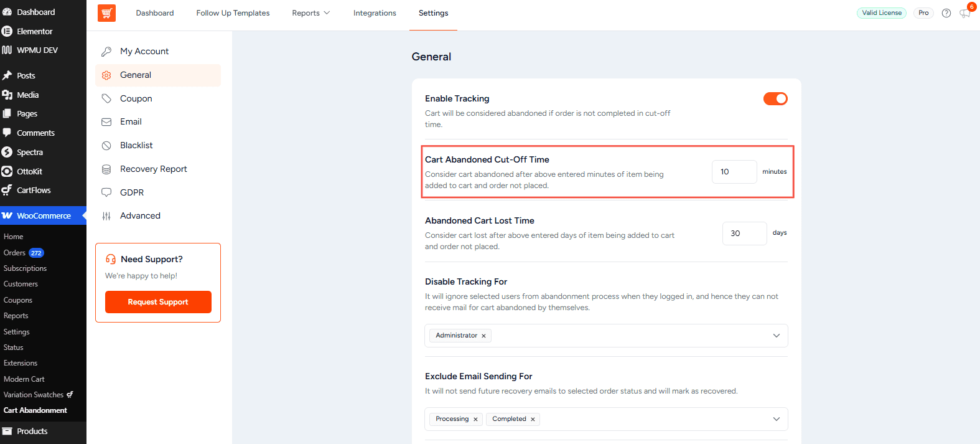Open WooCommerce Subscriptions link
This screenshot has height=444, width=980.
(x=25, y=268)
